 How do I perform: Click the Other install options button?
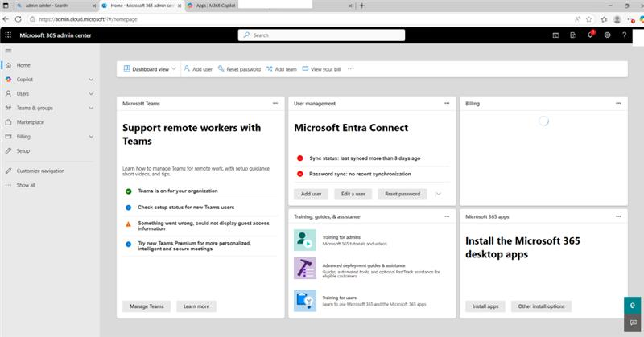coord(541,306)
